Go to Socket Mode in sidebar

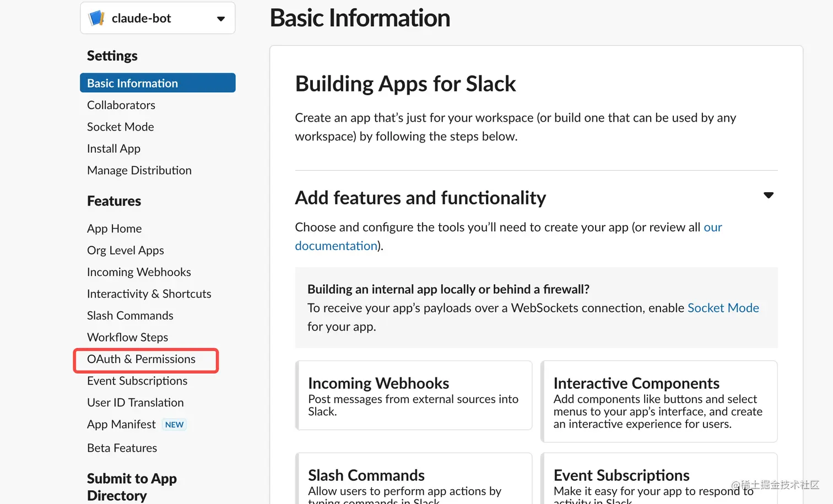coord(121,127)
